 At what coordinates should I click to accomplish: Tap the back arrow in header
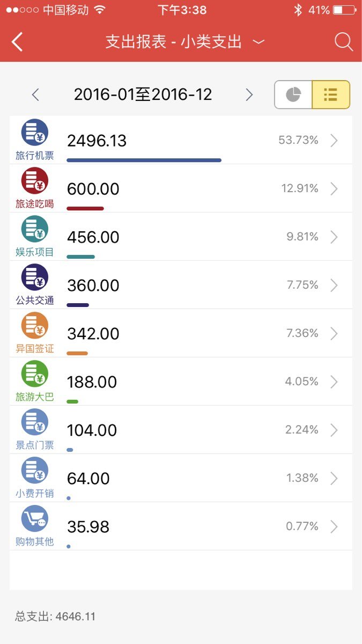point(17,42)
